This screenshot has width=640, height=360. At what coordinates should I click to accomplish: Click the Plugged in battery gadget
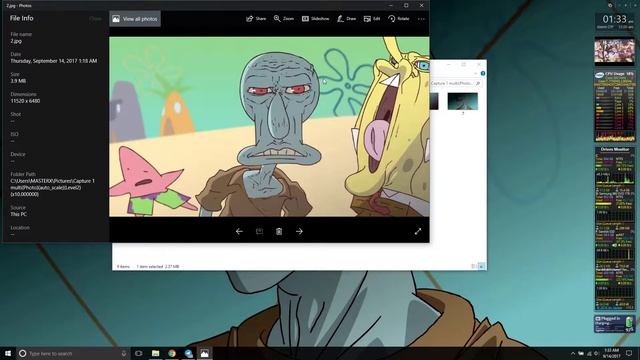pyautogui.click(x=615, y=324)
